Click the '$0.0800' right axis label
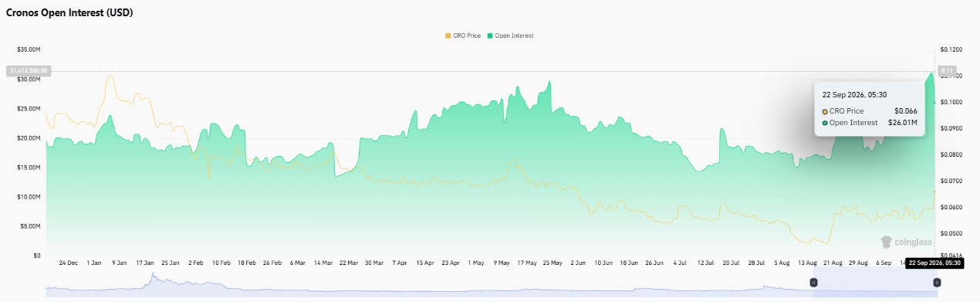Screen dimensions: 980x302 tap(951, 154)
